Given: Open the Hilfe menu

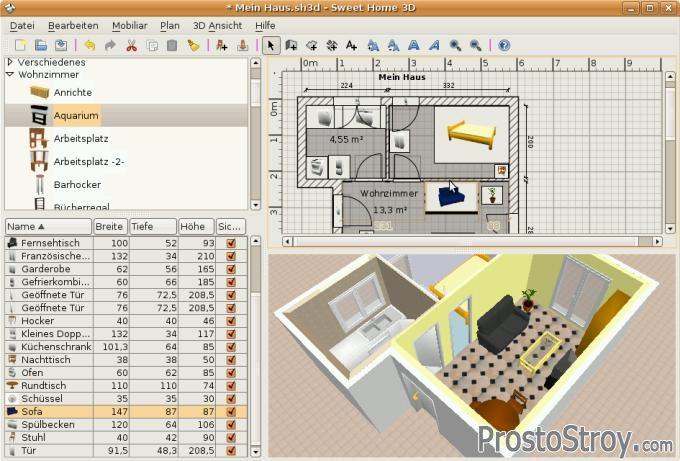Looking at the screenshot, I should [x=265, y=26].
